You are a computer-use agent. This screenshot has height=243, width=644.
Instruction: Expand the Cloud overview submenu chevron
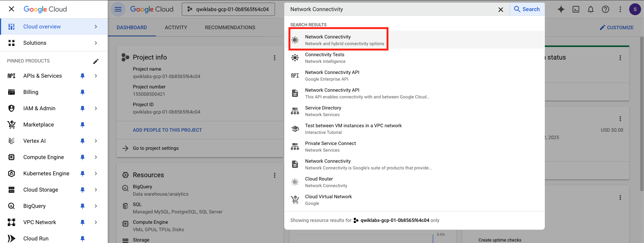coord(96,27)
